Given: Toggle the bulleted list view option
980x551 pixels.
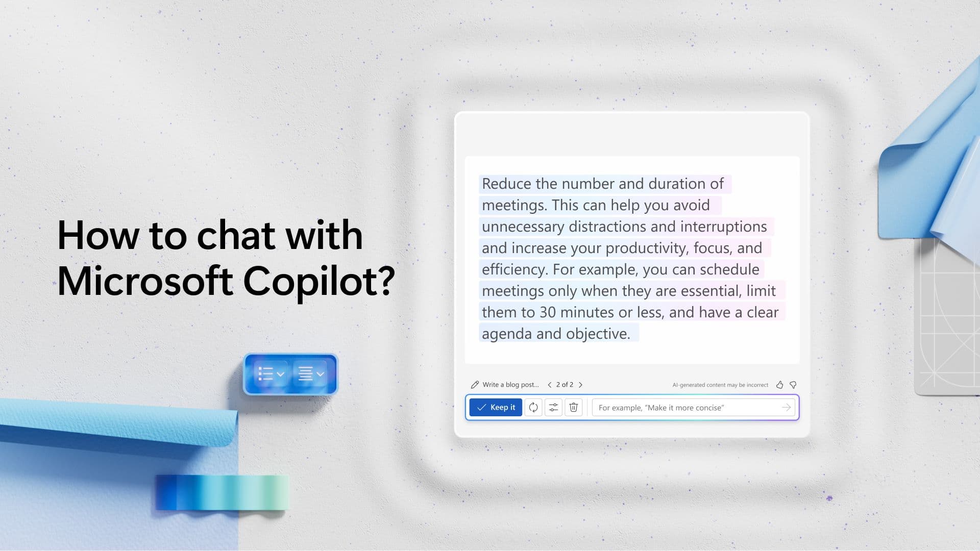Looking at the screenshot, I should pos(269,373).
